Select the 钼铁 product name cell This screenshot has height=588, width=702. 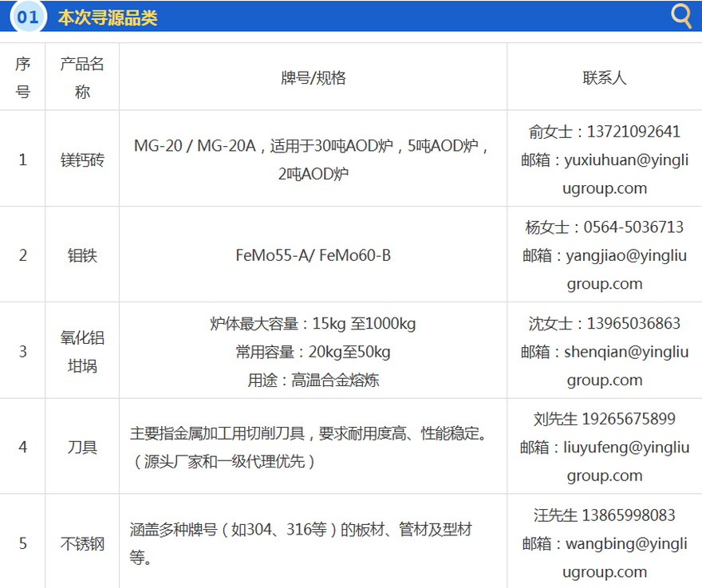click(x=82, y=255)
